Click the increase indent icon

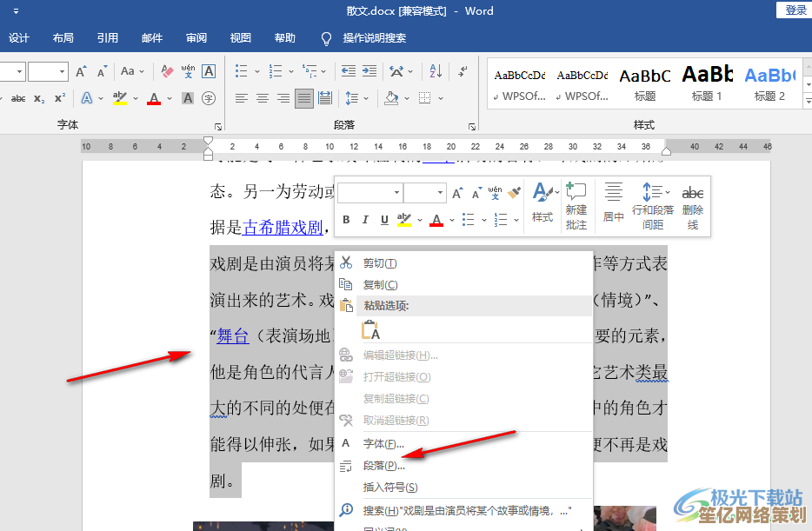(x=369, y=71)
